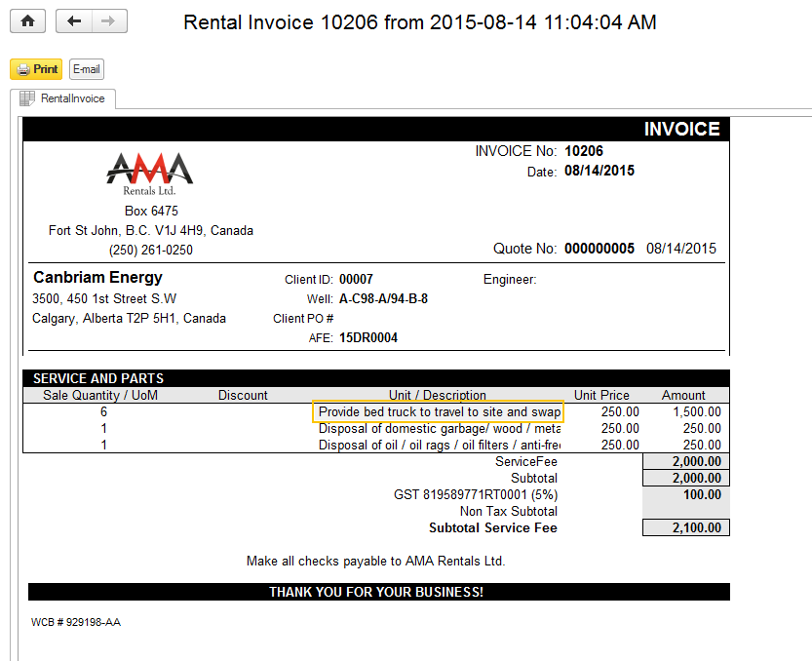
Task: Click 'Make all checks payable' note
Action: 376,561
